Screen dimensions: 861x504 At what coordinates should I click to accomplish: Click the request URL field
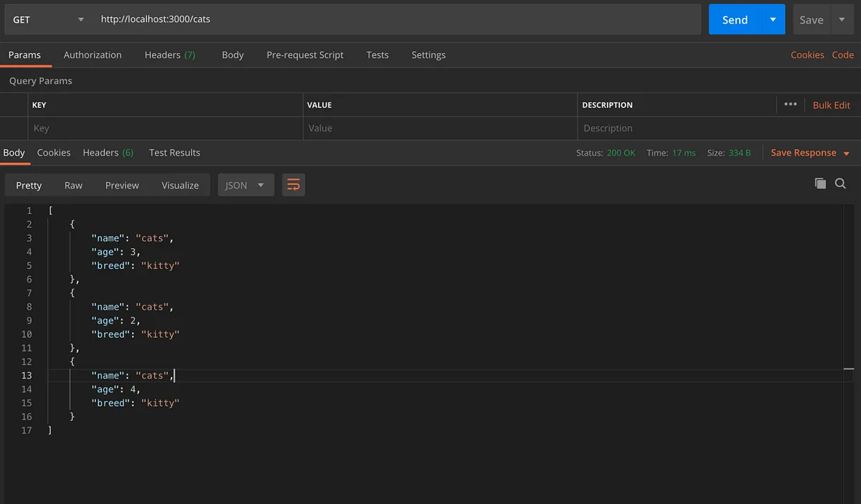pos(397,19)
